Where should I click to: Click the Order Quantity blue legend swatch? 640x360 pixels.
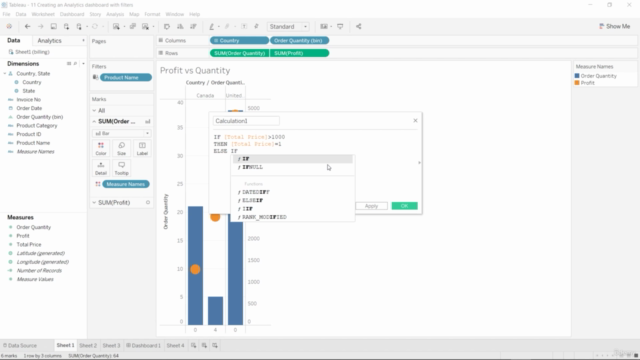point(577,76)
